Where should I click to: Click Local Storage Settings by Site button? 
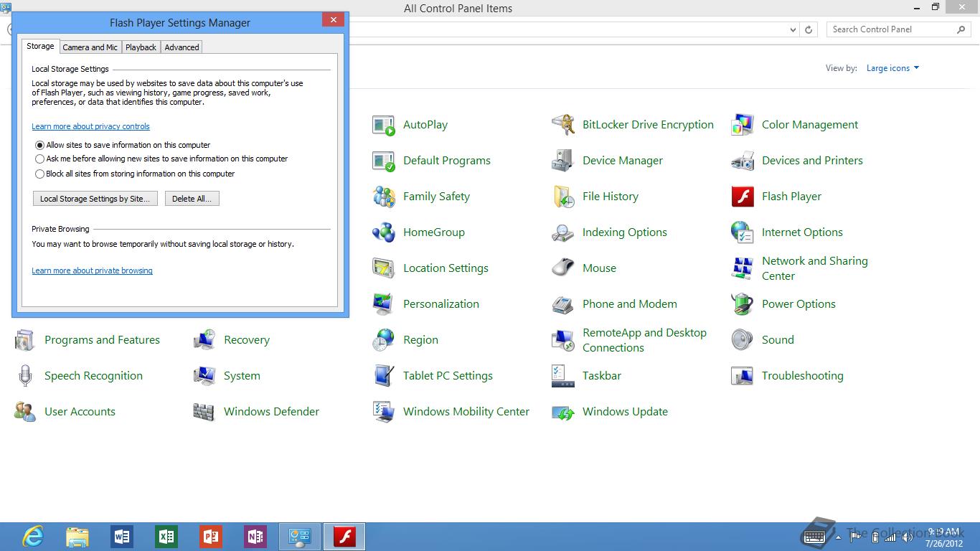[95, 199]
